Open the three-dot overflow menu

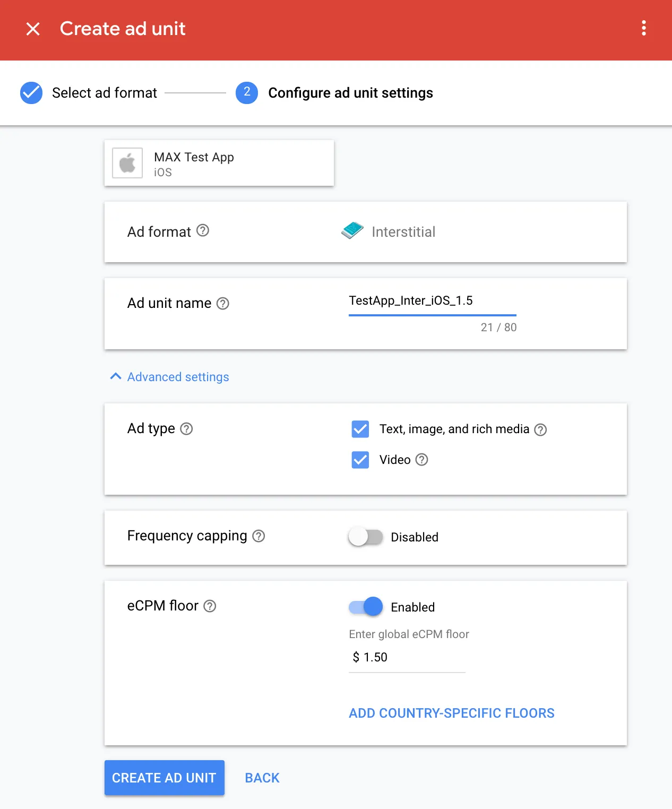(643, 29)
